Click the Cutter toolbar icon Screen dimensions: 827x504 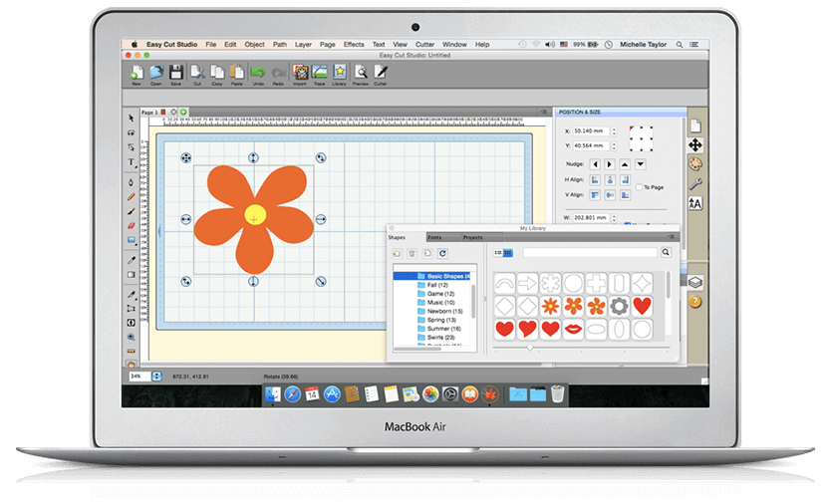coord(381,74)
